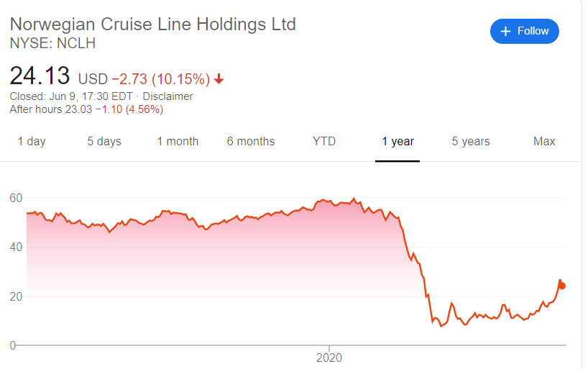Select the 1 year tab
This screenshot has height=369, width=588.
click(x=398, y=142)
